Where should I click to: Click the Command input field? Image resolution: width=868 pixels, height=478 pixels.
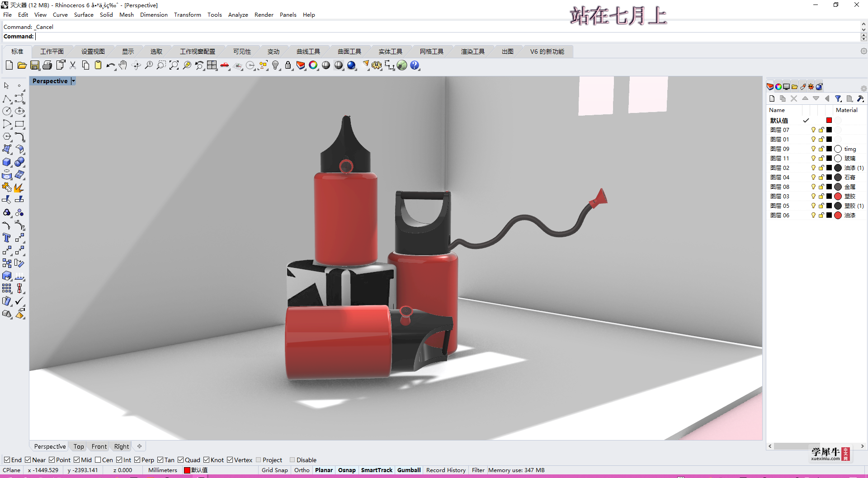coord(448,37)
